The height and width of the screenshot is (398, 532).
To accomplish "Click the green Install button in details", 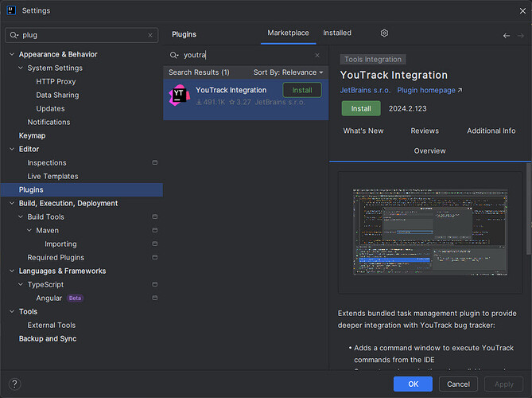I will click(x=361, y=108).
